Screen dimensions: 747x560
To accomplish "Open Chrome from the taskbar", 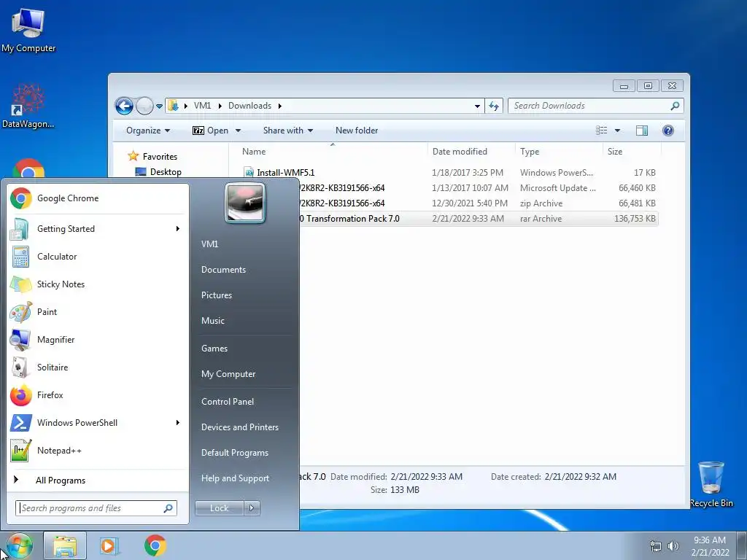I will 155,545.
